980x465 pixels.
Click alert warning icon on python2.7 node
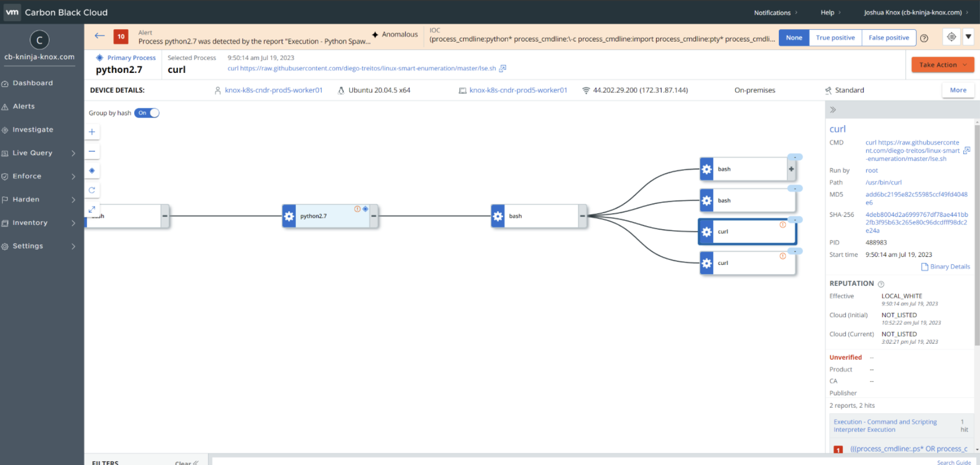[x=357, y=209]
